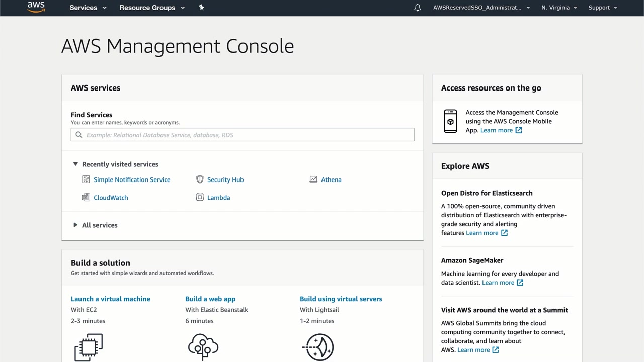Expand the All services section
Screen dimensions: 644x362
(x=75, y=225)
